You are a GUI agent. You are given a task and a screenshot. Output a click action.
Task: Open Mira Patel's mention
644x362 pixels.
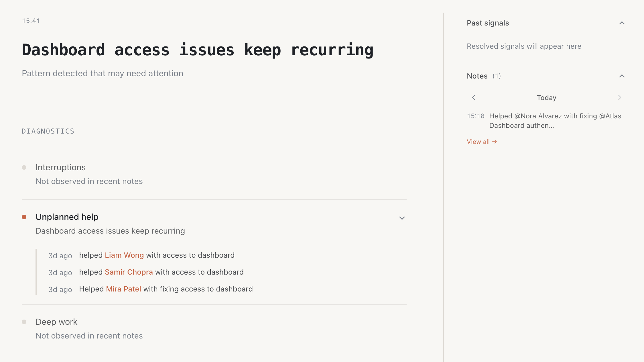(123, 289)
